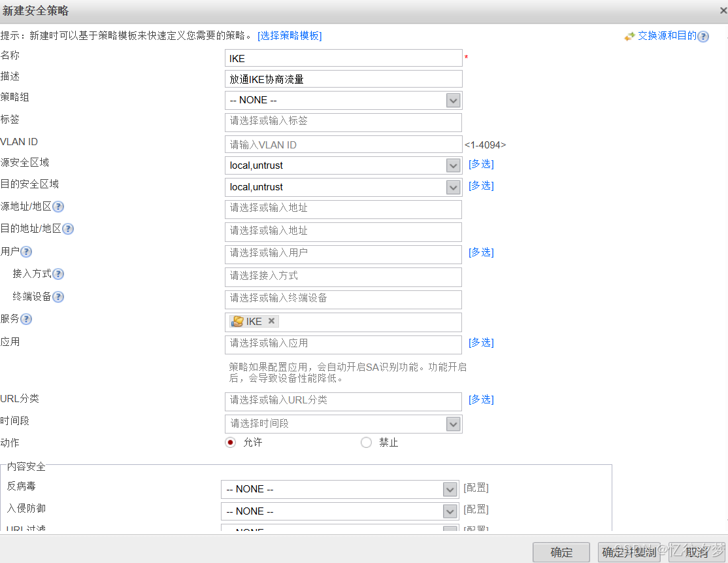Open help icon beside 服务
Viewport: 728px width, 563px height.
(26, 319)
